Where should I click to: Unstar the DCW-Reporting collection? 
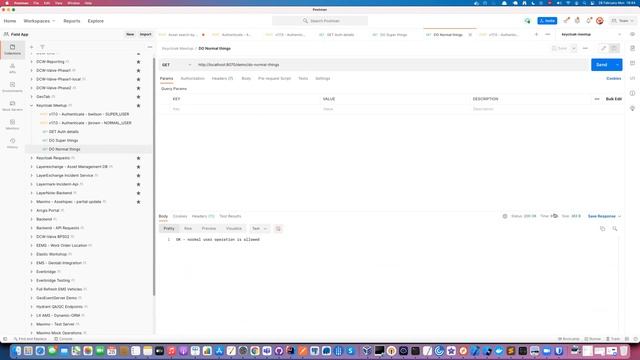click(138, 62)
